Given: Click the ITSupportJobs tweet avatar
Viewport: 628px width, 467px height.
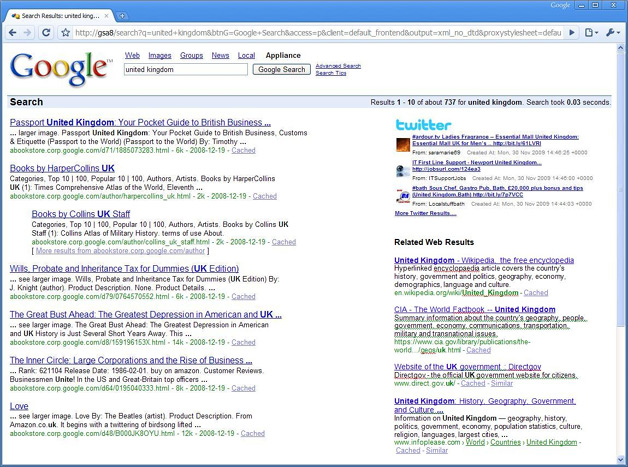Looking at the screenshot, I should (402, 170).
